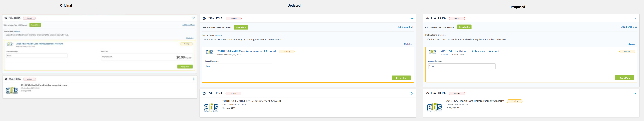644x121 pixels.
Task: Click FSA-HCRA icon in Original top card
Action: 6,18
